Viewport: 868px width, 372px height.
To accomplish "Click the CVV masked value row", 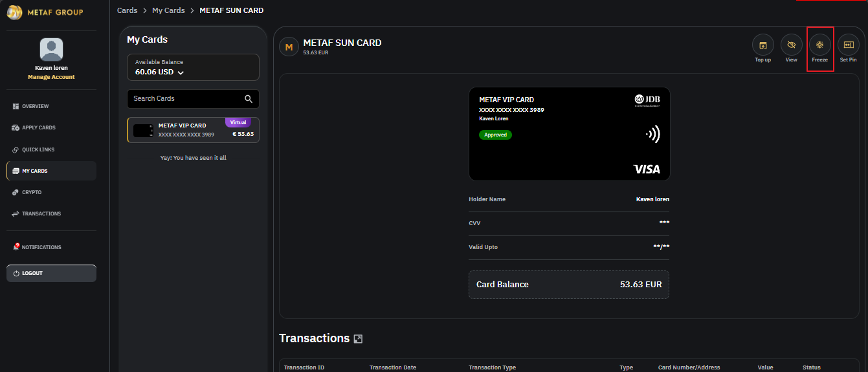I will pos(569,223).
